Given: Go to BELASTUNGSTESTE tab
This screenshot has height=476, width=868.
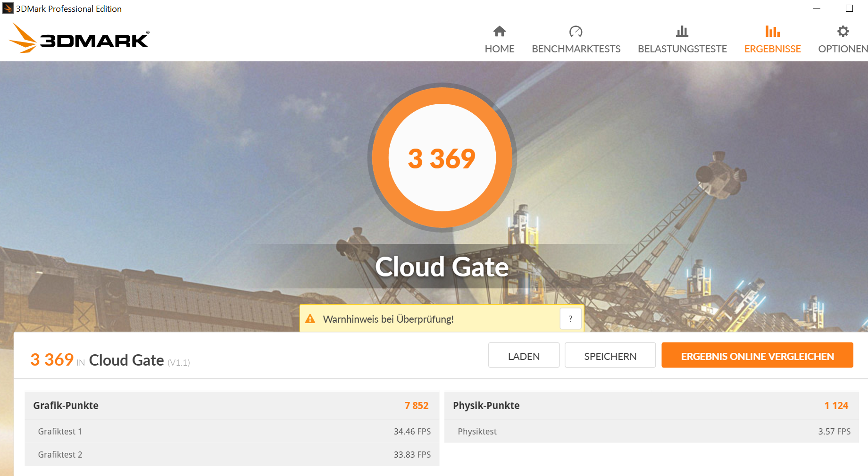Looking at the screenshot, I should 682,40.
